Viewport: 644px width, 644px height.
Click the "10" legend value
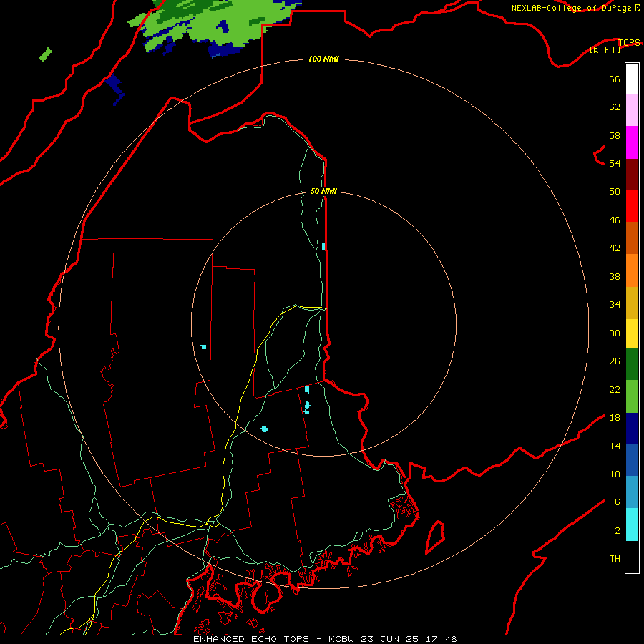pyautogui.click(x=615, y=474)
